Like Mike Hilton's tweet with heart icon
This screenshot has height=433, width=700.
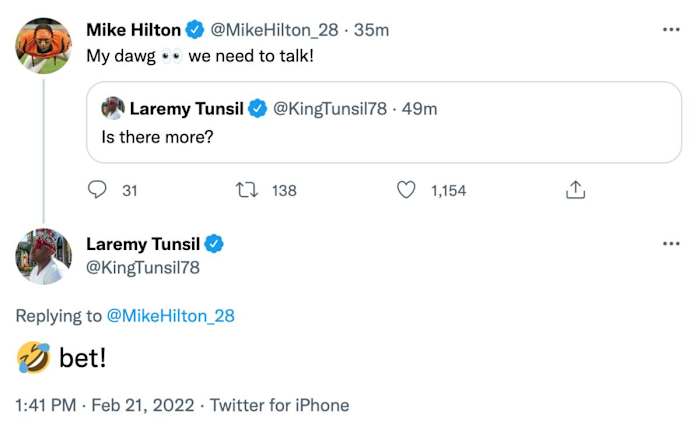(x=406, y=190)
